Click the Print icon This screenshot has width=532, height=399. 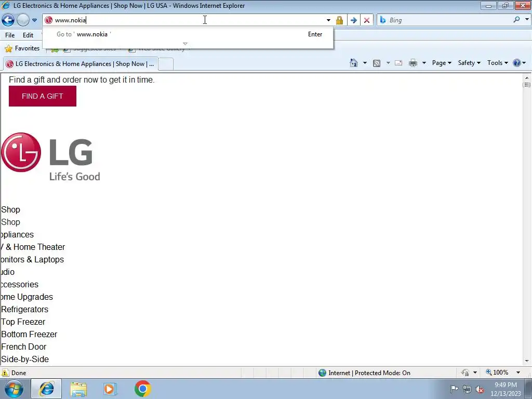click(413, 63)
